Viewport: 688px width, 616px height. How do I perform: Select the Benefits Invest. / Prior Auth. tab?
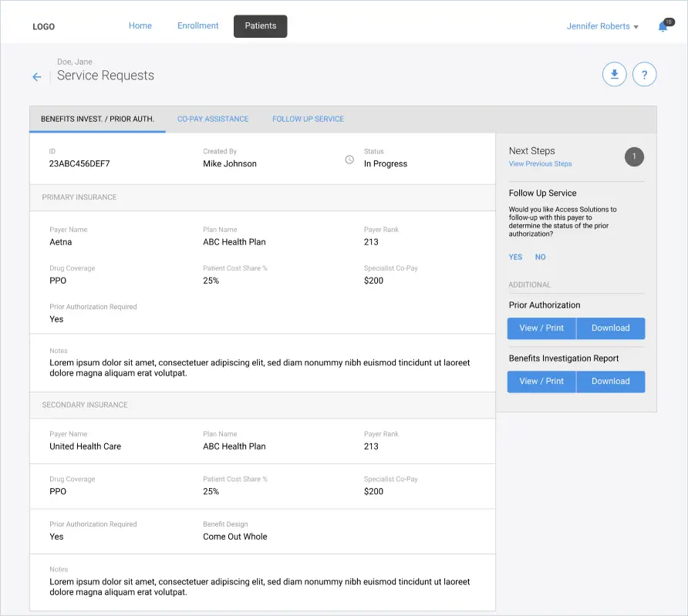pos(97,119)
